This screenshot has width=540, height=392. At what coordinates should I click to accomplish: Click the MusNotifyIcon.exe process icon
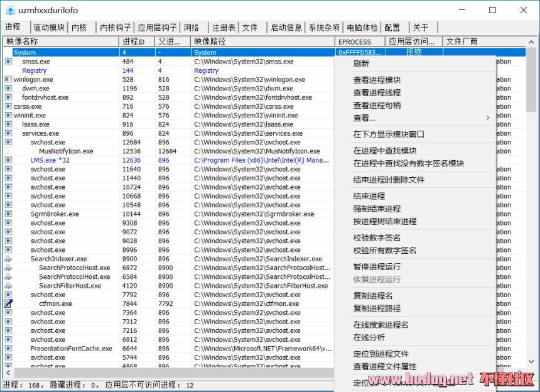[x=8, y=151]
